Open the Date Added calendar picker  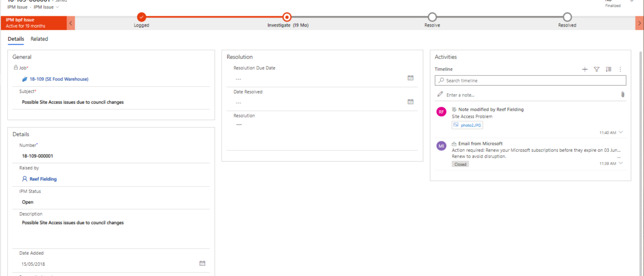202,263
